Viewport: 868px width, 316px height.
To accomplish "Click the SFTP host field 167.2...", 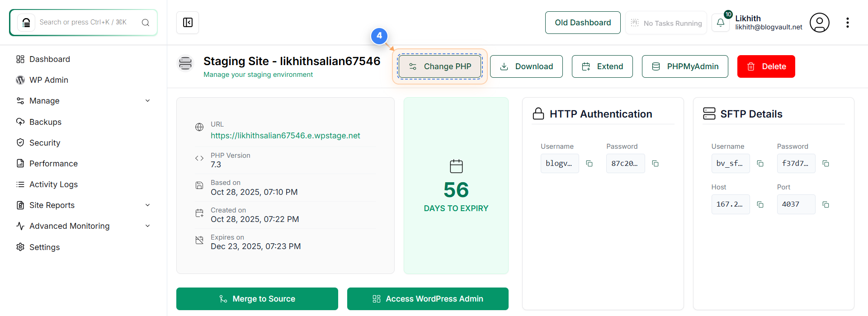I will click(731, 204).
